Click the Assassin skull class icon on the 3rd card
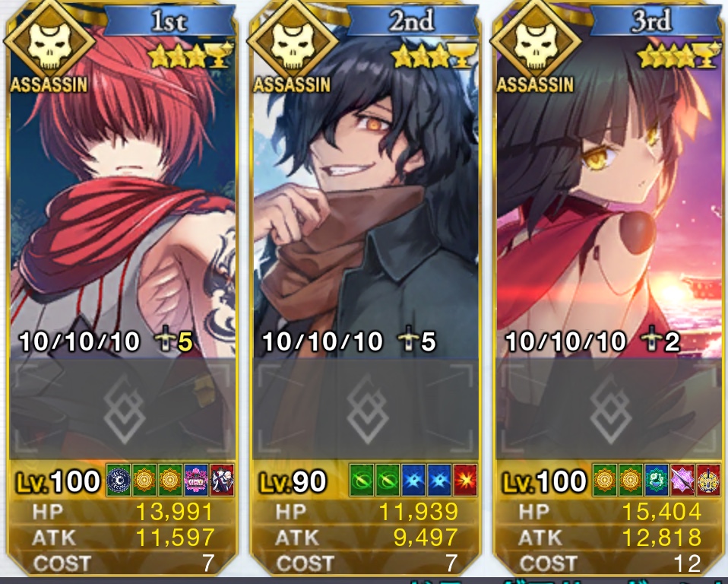The width and height of the screenshot is (728, 584). [x=536, y=42]
